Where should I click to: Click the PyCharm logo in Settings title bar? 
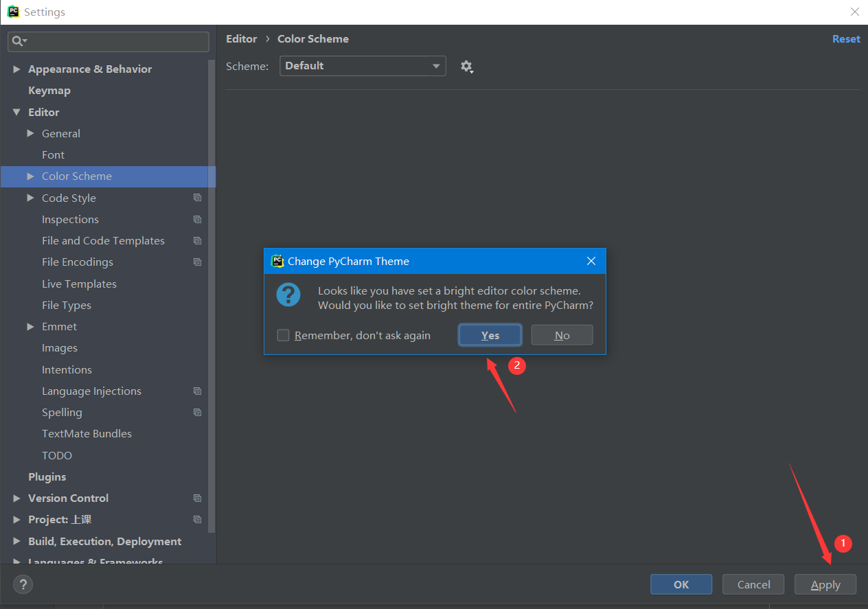tap(13, 12)
